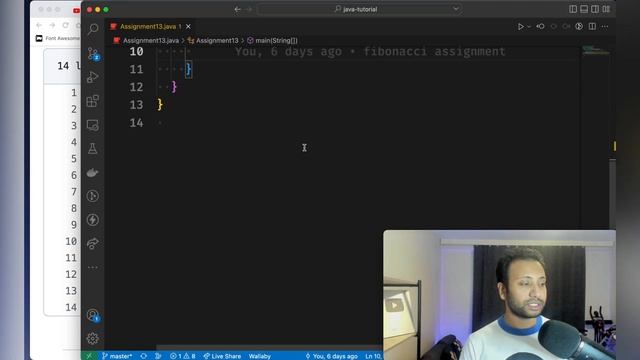Toggle the secondary side bar
640x360 pixels.
[x=595, y=9]
